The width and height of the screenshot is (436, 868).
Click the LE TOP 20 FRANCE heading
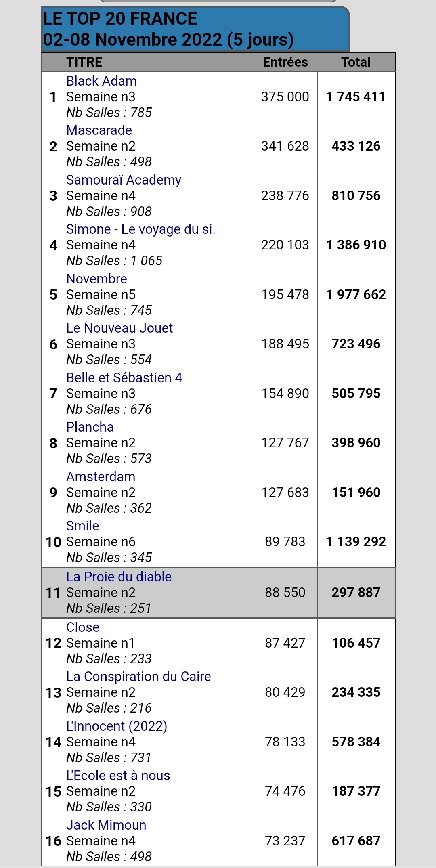[x=120, y=19]
